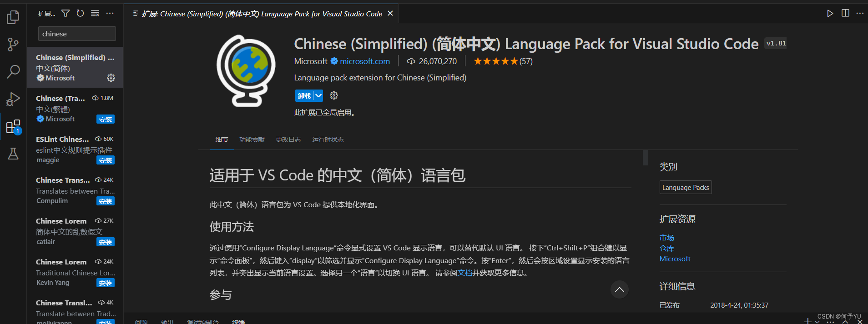Click the scroll-to-top round arrow button
868x324 pixels.
(x=620, y=289)
